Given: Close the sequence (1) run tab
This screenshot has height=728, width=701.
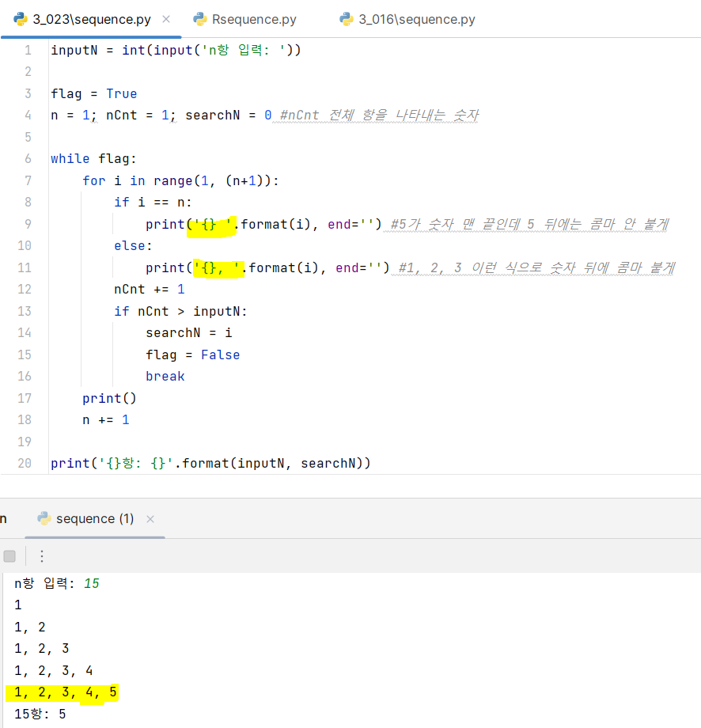Looking at the screenshot, I should pos(150,519).
